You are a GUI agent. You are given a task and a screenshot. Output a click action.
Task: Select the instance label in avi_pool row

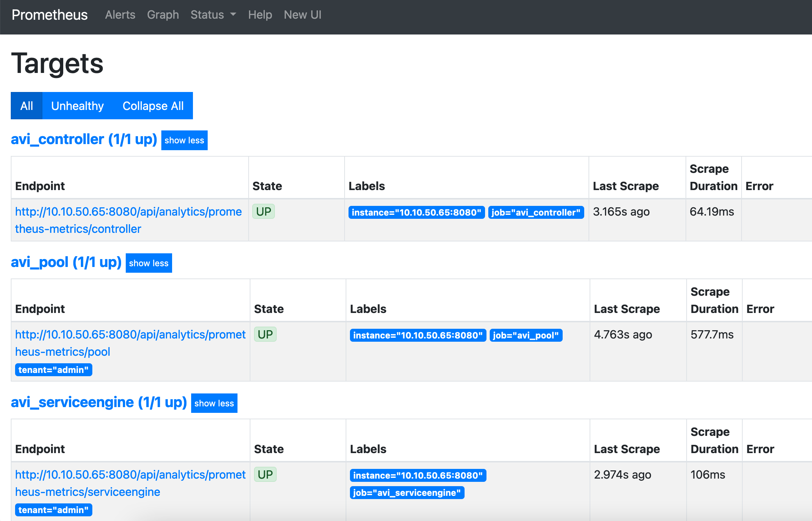[x=418, y=335]
